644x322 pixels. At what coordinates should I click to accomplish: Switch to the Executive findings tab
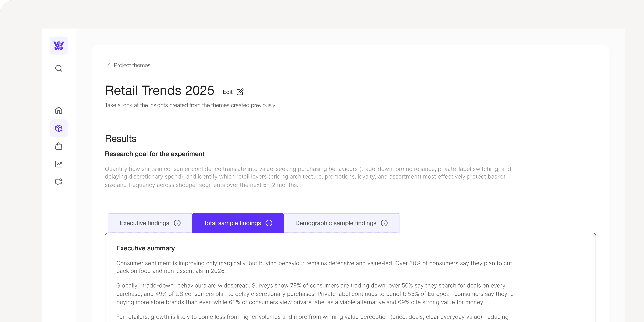pos(145,223)
